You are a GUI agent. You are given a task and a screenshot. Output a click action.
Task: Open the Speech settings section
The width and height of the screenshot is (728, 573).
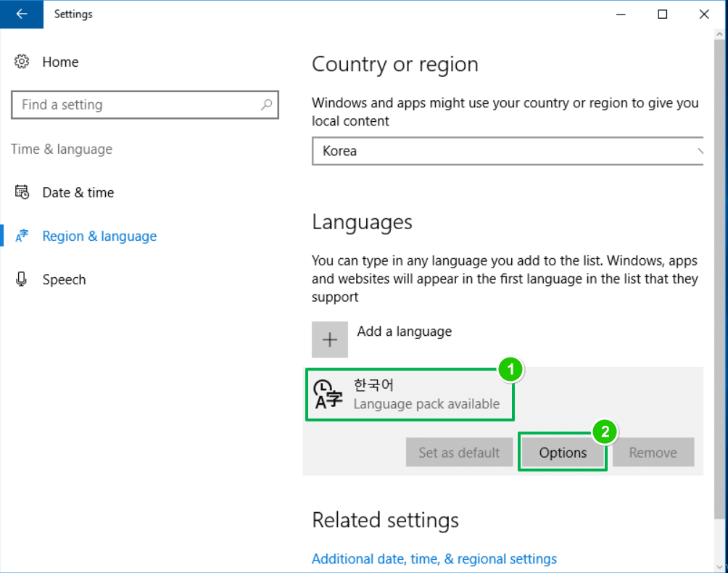tap(64, 280)
